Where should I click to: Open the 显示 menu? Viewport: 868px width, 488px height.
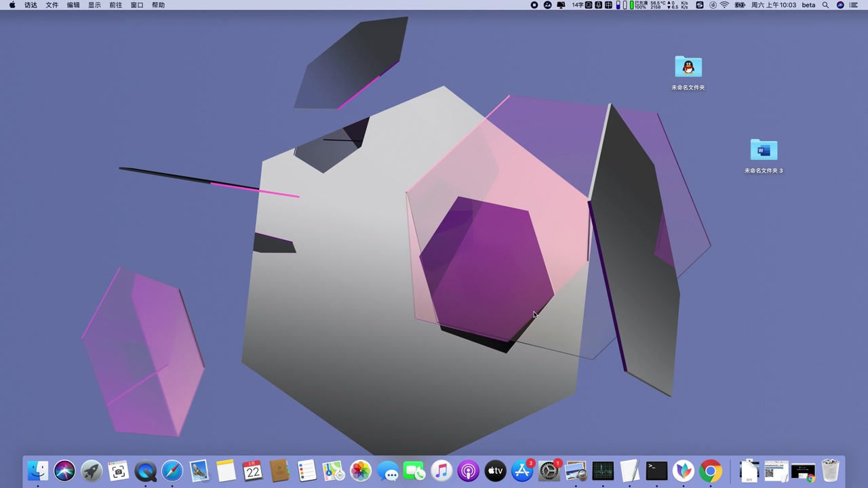(x=94, y=5)
